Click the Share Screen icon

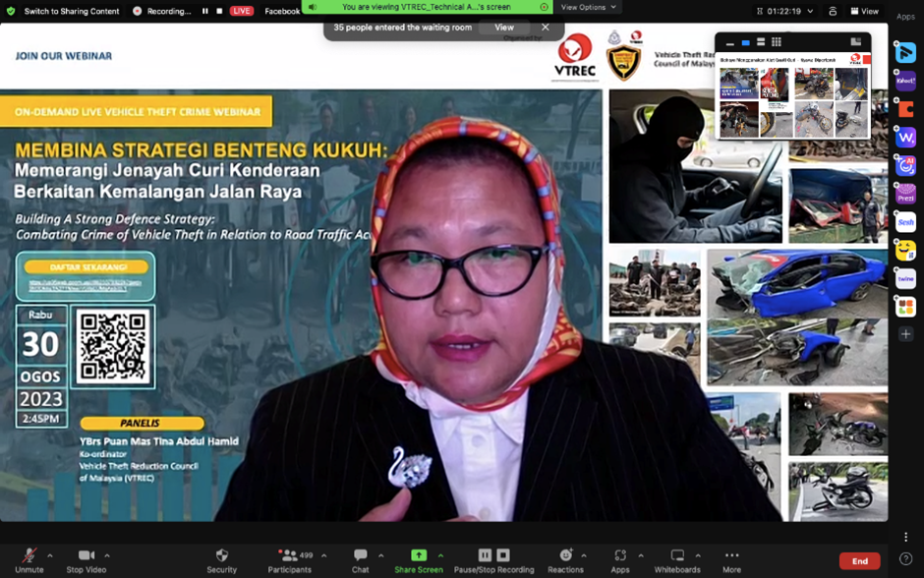click(419, 555)
